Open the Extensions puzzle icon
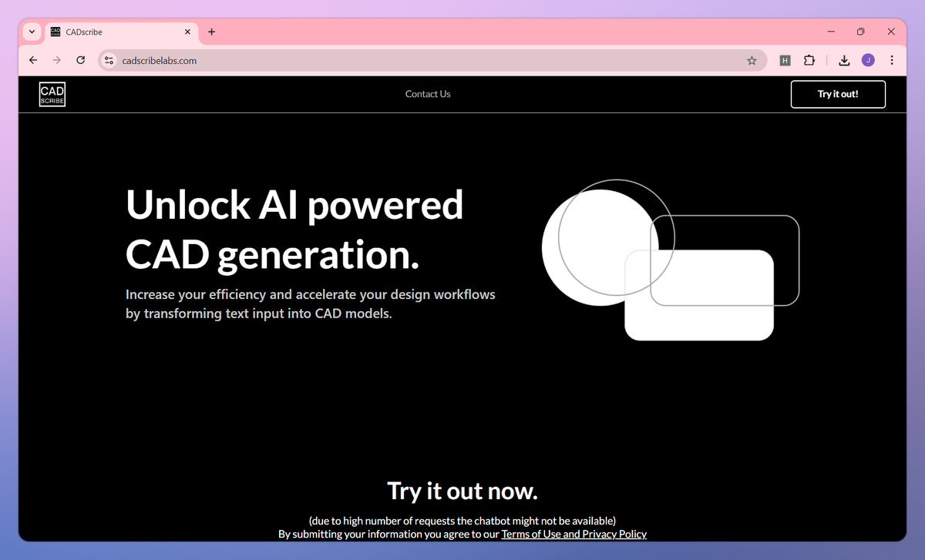Viewport: 925px width, 560px height. point(809,60)
